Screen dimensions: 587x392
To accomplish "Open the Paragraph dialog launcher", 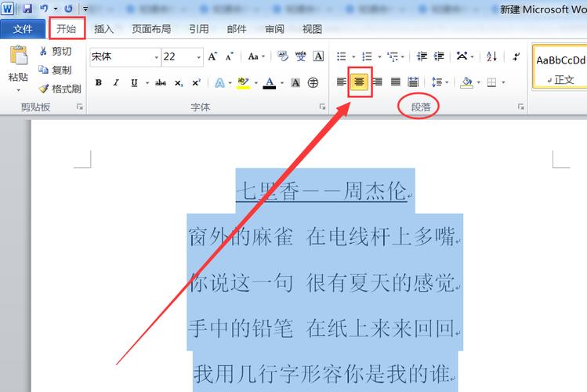I will pyautogui.click(x=520, y=107).
